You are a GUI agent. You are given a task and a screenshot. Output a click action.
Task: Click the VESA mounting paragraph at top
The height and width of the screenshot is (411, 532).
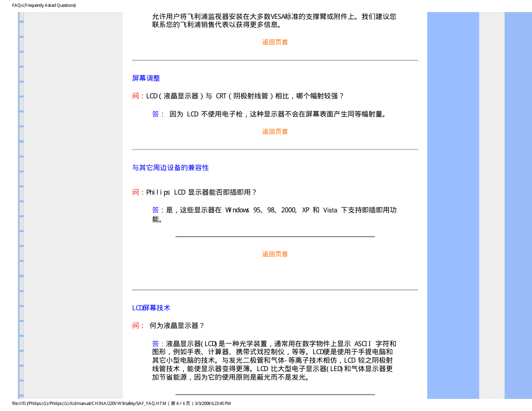pyautogui.click(x=274, y=21)
